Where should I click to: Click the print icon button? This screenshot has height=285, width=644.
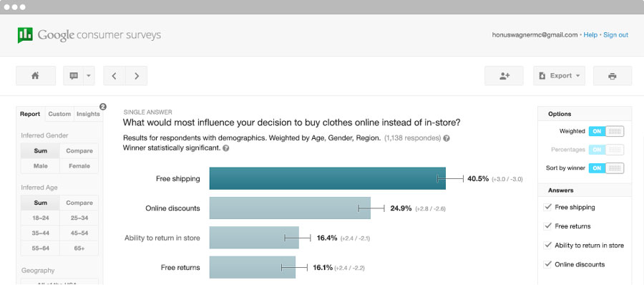(x=613, y=76)
